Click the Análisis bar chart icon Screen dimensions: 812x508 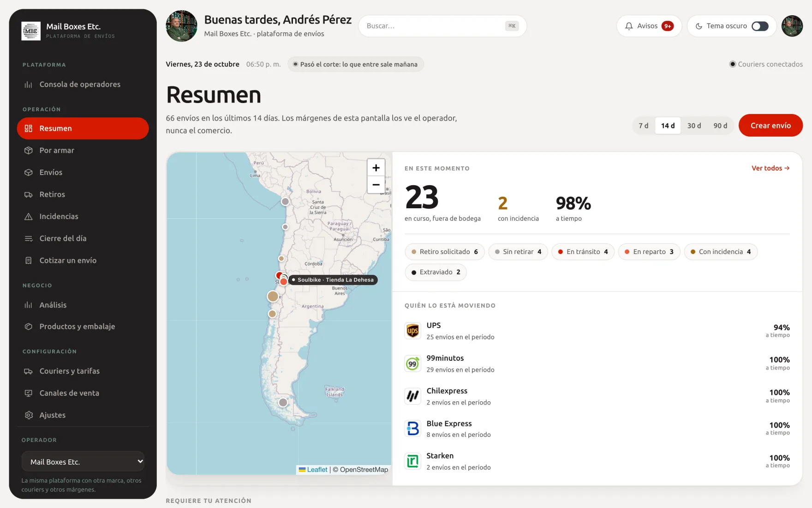pos(29,305)
